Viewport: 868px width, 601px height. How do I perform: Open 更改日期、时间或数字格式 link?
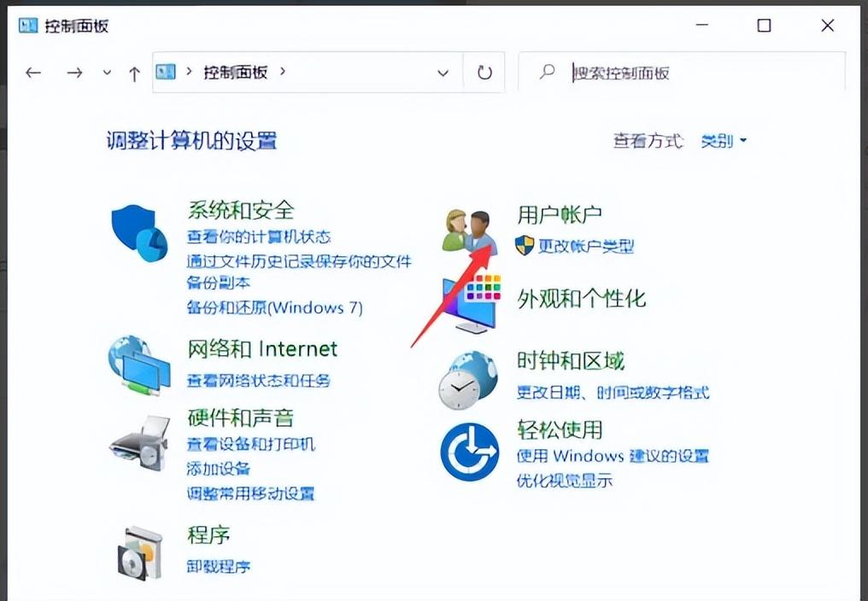[x=613, y=393]
